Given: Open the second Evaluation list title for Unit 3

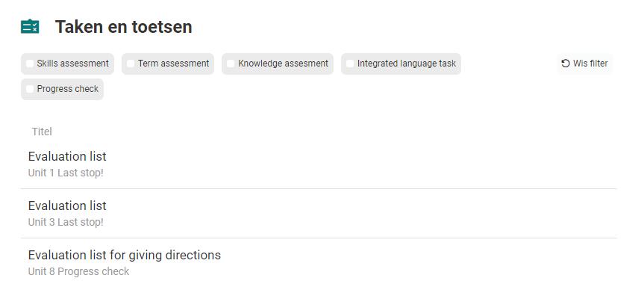Looking at the screenshot, I should pyautogui.click(x=67, y=206).
